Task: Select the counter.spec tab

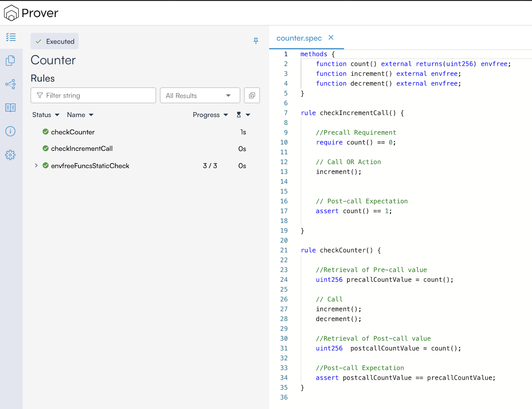Action: pyautogui.click(x=299, y=38)
